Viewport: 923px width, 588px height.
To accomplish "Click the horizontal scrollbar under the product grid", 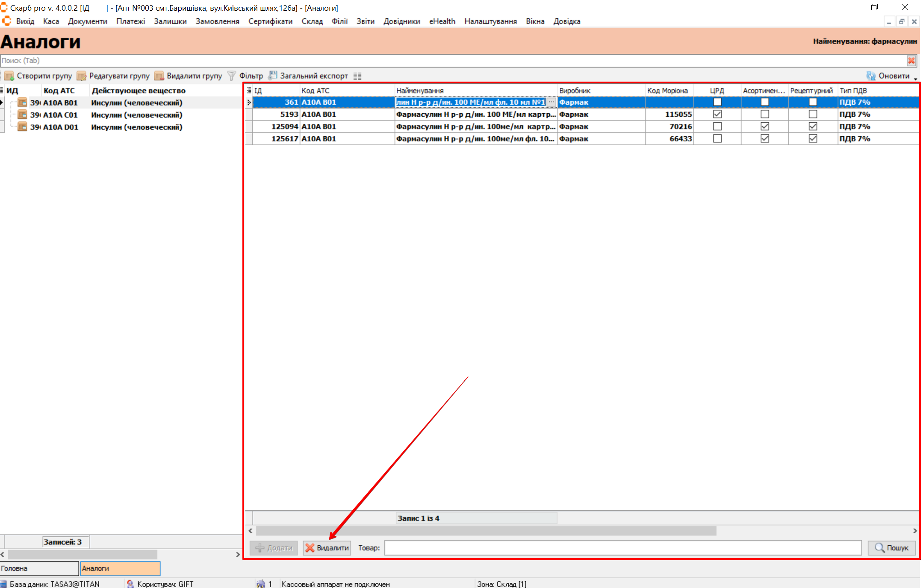I will pos(486,531).
